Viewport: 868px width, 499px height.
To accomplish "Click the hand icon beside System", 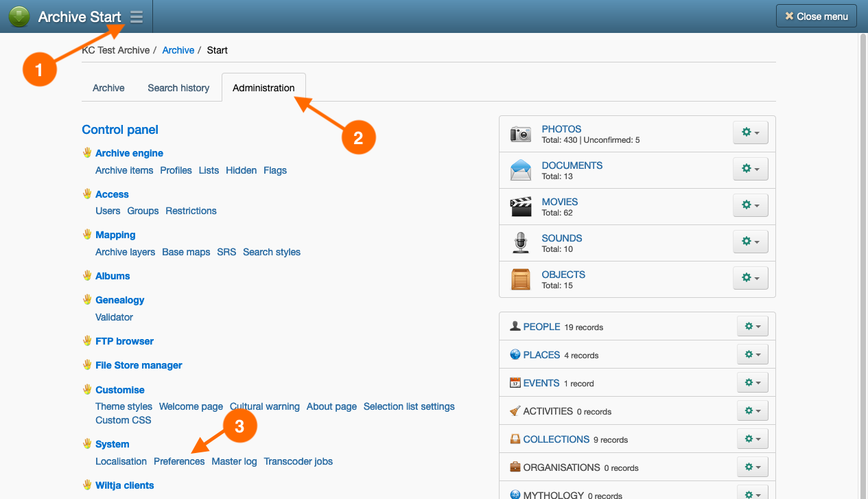I will click(x=87, y=443).
